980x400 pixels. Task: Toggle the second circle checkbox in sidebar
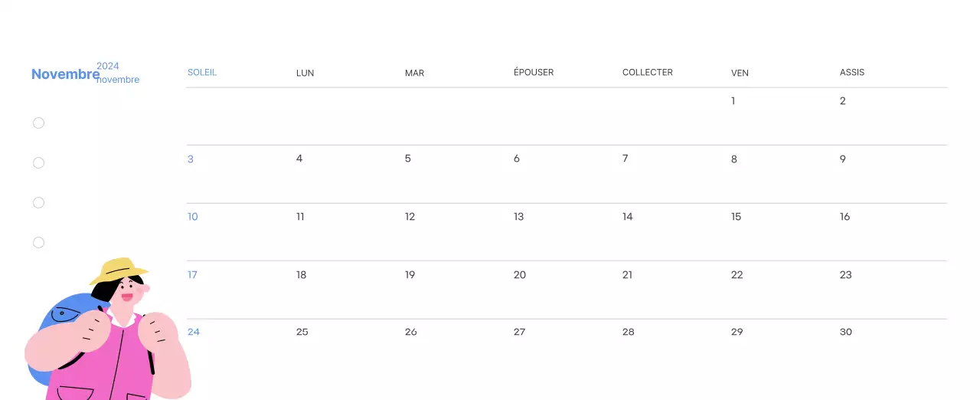pos(39,162)
